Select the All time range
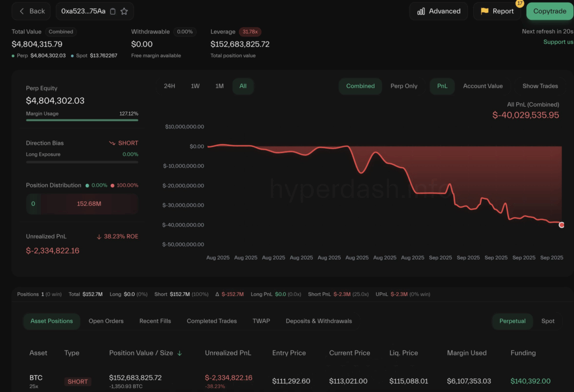The image size is (574, 392). [243, 86]
